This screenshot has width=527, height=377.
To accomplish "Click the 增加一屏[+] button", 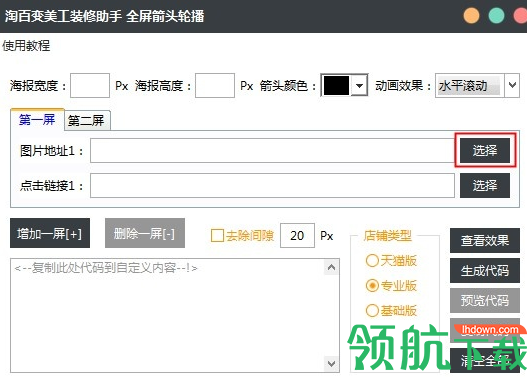I will pos(50,233).
